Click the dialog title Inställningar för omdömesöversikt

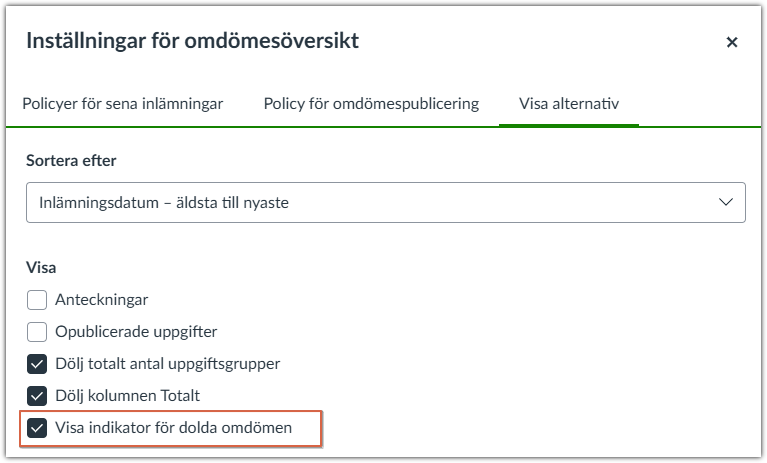192,41
